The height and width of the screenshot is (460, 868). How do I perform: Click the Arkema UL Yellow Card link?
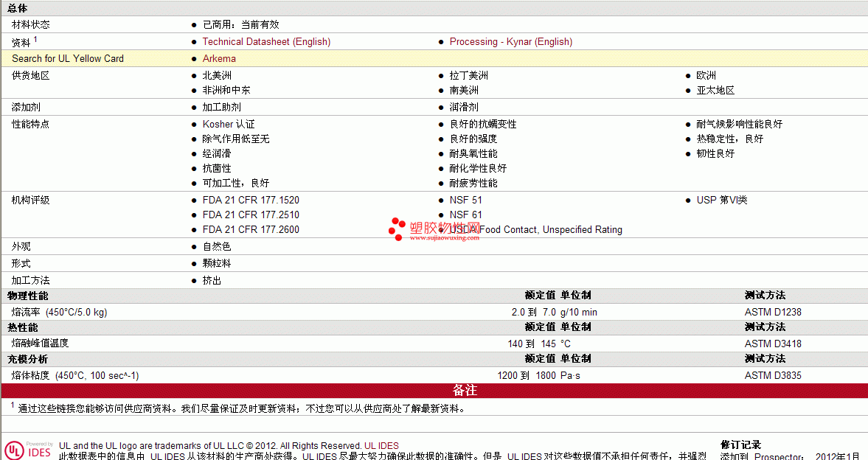click(219, 59)
